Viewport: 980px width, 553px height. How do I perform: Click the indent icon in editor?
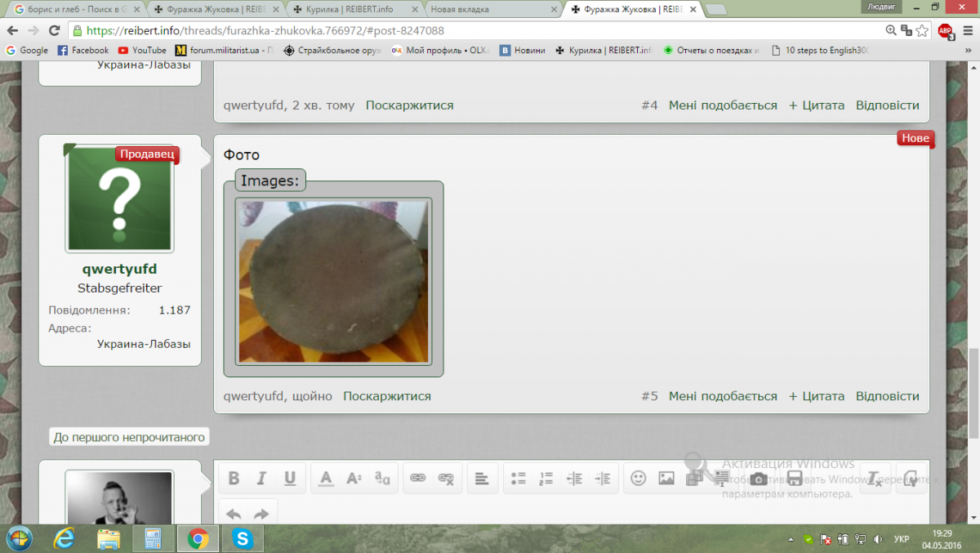click(x=602, y=479)
